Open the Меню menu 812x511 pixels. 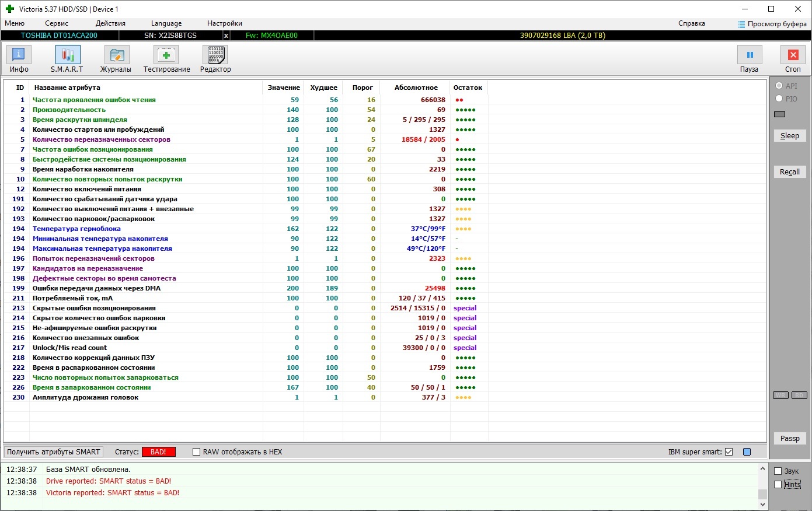[15, 23]
